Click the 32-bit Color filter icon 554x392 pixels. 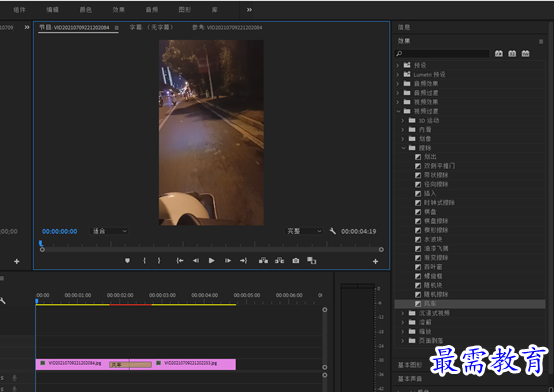click(x=512, y=53)
